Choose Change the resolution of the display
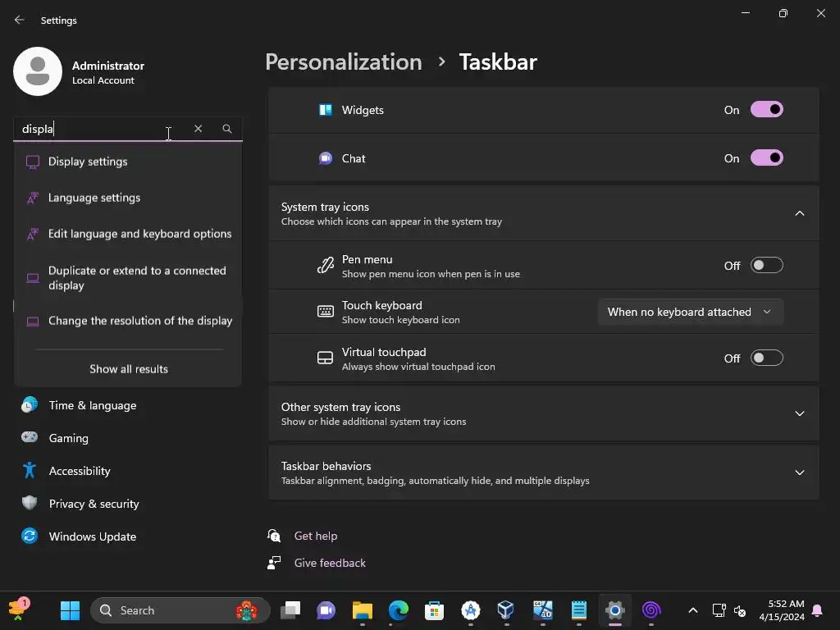840x630 pixels. tap(128, 321)
